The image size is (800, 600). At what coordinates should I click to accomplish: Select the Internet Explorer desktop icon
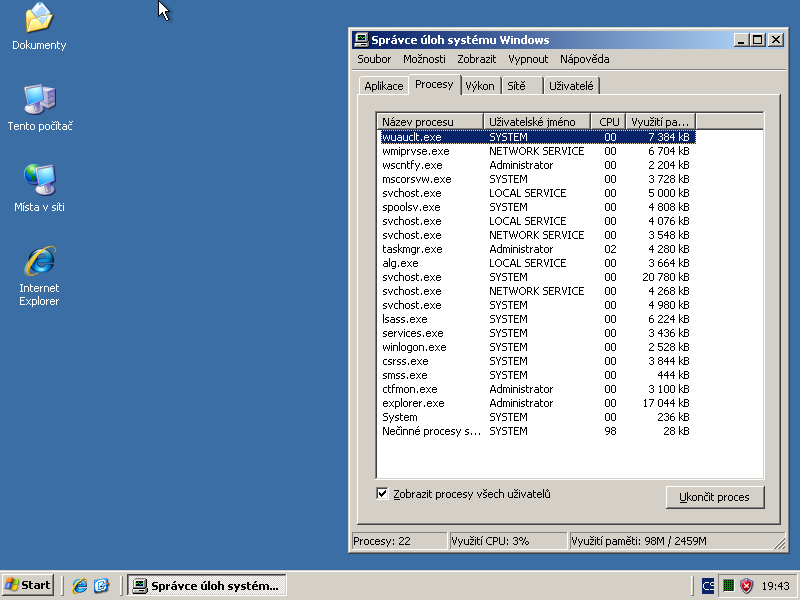click(39, 276)
